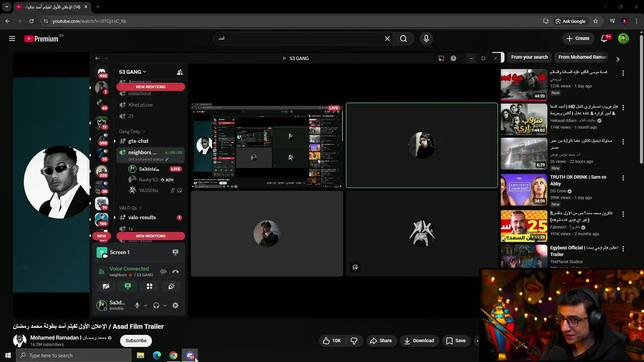Image resolution: width=644 pixels, height=362 pixels.
Task: Launch an activity with the four-dots icon
Action: 149,286
